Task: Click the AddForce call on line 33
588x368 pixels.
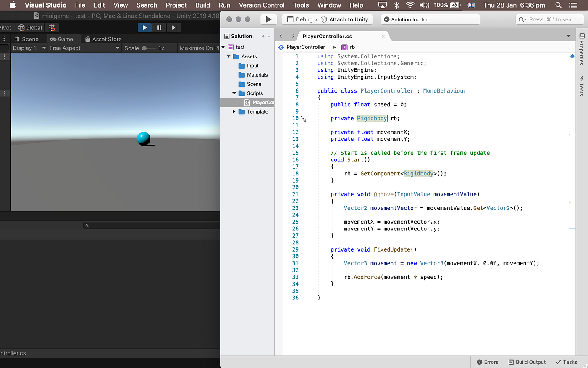Action: (x=367, y=277)
